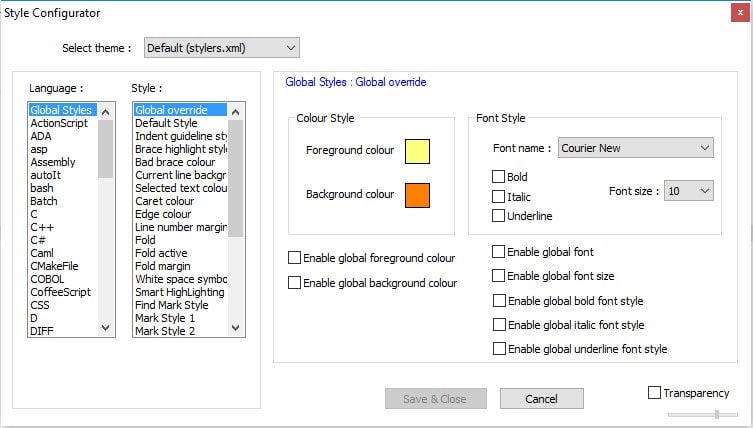The image size is (753, 428).
Task: Select asp language
Action: 63,149
